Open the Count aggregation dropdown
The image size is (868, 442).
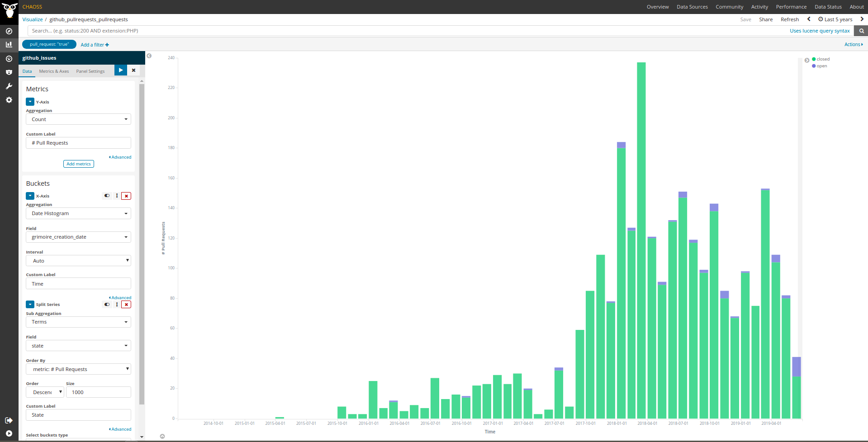pos(78,119)
